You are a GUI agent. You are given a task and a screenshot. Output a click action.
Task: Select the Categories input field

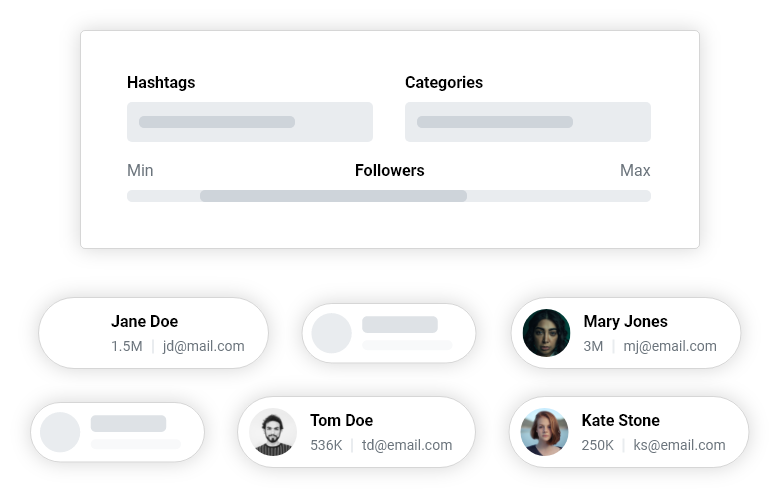tap(528, 122)
